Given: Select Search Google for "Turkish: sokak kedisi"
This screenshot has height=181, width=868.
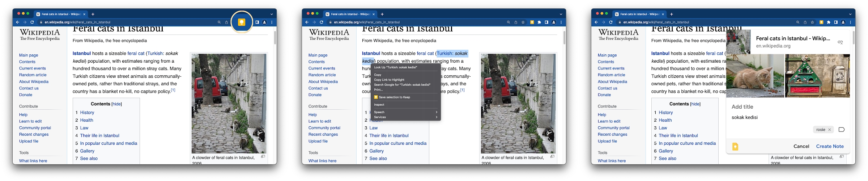Looking at the screenshot, I should [x=405, y=85].
